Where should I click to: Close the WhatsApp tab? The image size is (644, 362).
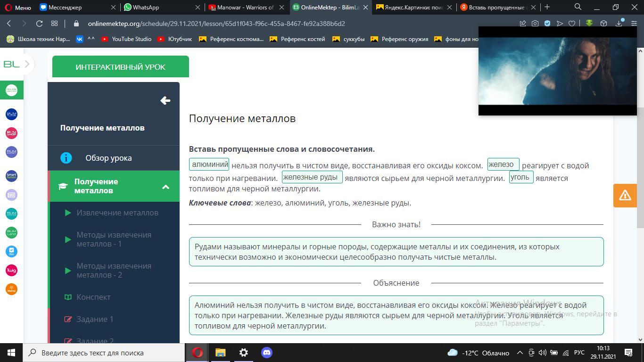197,7
